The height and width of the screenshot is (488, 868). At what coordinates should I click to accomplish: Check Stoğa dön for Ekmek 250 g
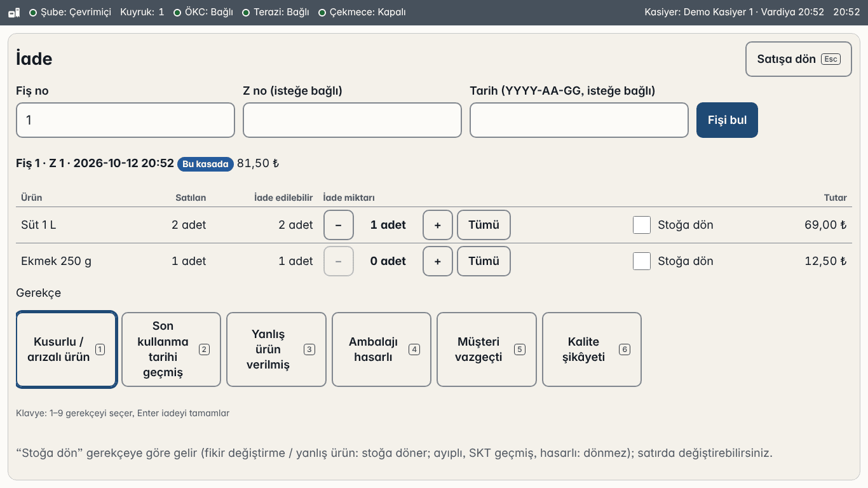(x=642, y=261)
